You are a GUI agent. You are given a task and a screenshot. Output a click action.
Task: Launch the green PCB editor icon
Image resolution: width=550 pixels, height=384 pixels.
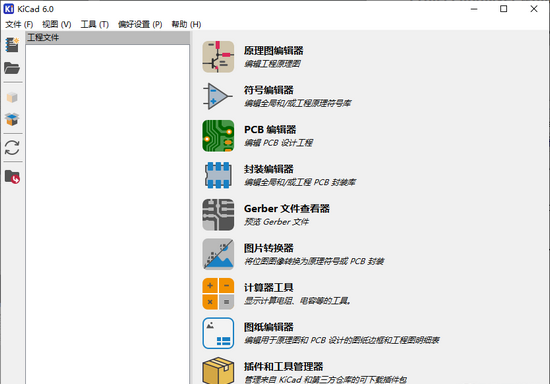218,136
